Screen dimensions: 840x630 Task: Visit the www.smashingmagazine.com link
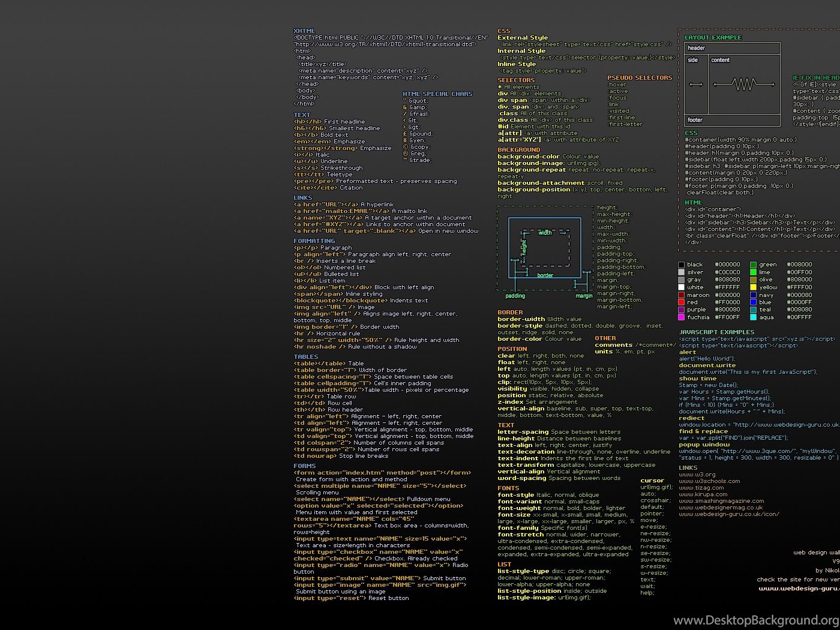[721, 501]
